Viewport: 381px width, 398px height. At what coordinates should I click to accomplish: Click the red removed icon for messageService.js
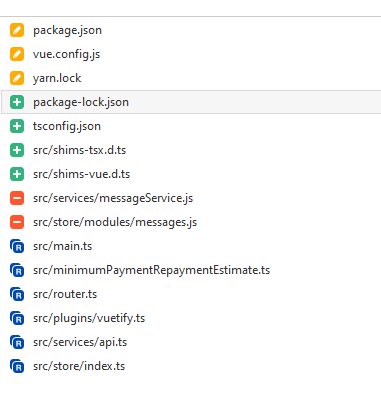(x=17, y=198)
